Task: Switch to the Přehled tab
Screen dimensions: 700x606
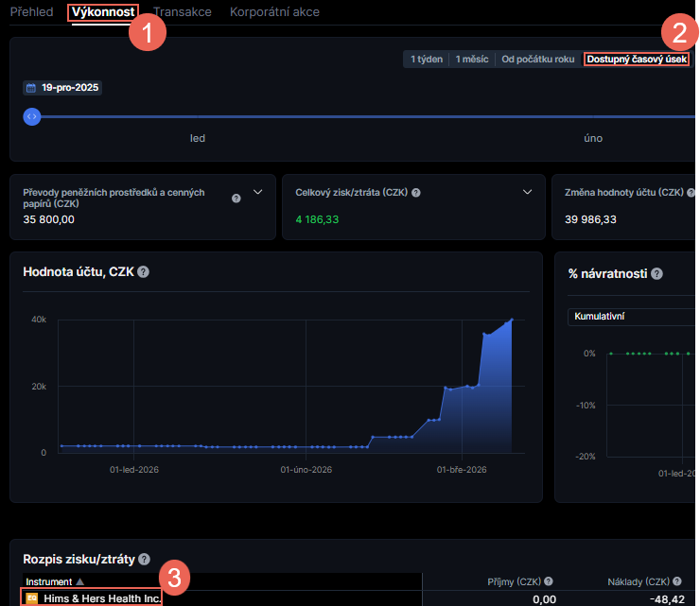Action: coord(31,12)
